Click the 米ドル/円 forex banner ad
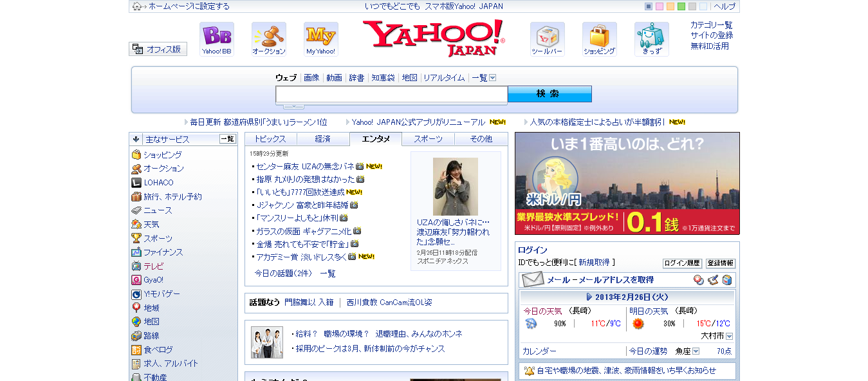The height and width of the screenshot is (381, 868). click(x=627, y=183)
